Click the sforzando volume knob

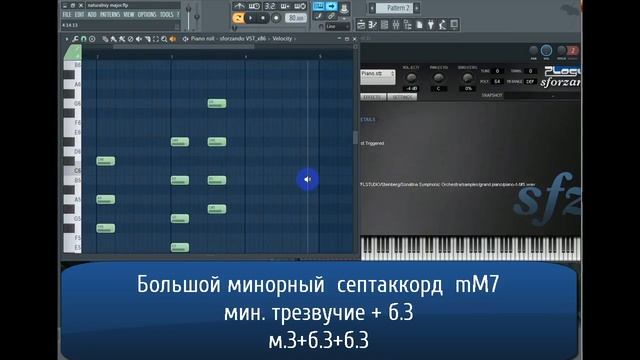[411, 78]
